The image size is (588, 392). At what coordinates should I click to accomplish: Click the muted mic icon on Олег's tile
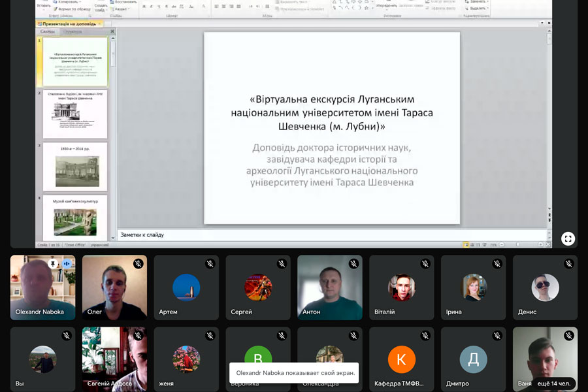(138, 264)
